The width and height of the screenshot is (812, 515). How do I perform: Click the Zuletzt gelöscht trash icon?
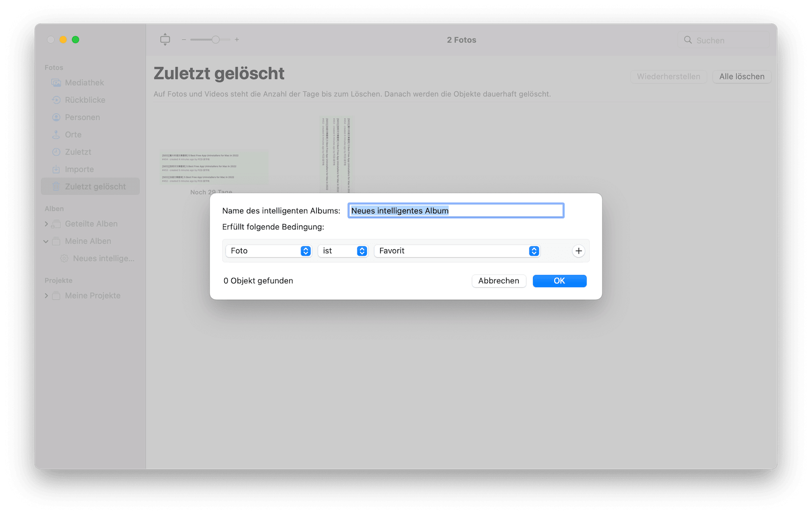(56, 187)
